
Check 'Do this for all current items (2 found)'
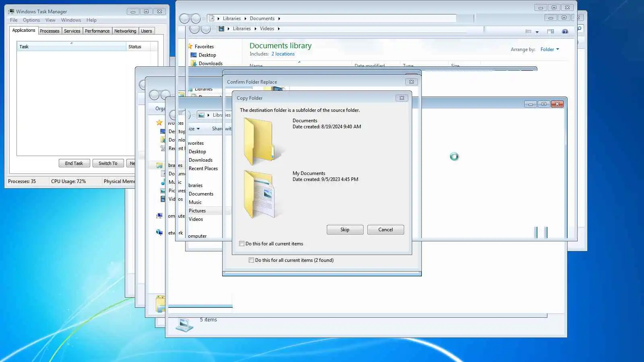pos(252,260)
